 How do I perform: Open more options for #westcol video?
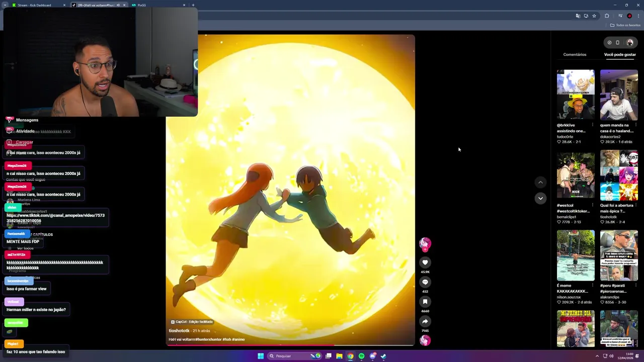point(592,206)
